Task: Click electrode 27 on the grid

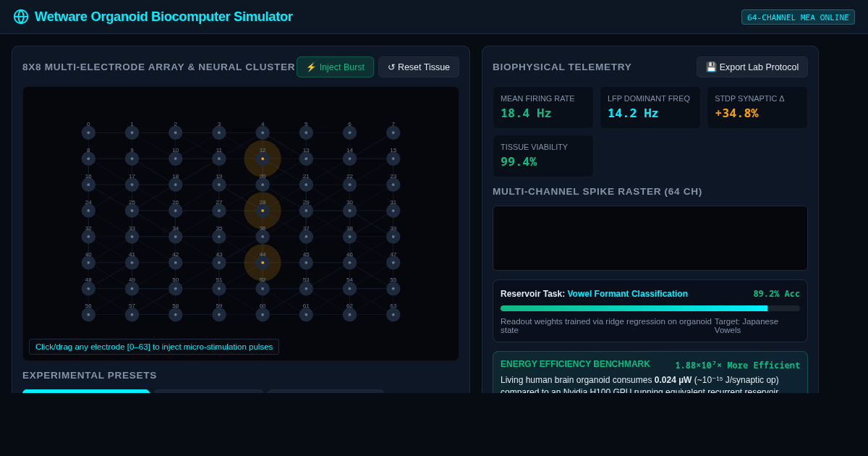Action: (x=219, y=211)
